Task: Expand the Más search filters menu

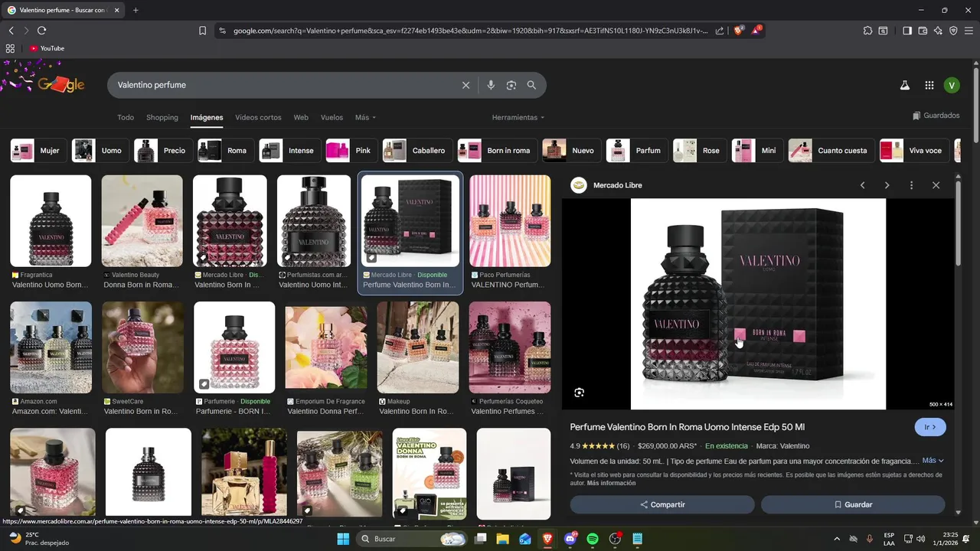Action: pyautogui.click(x=365, y=118)
